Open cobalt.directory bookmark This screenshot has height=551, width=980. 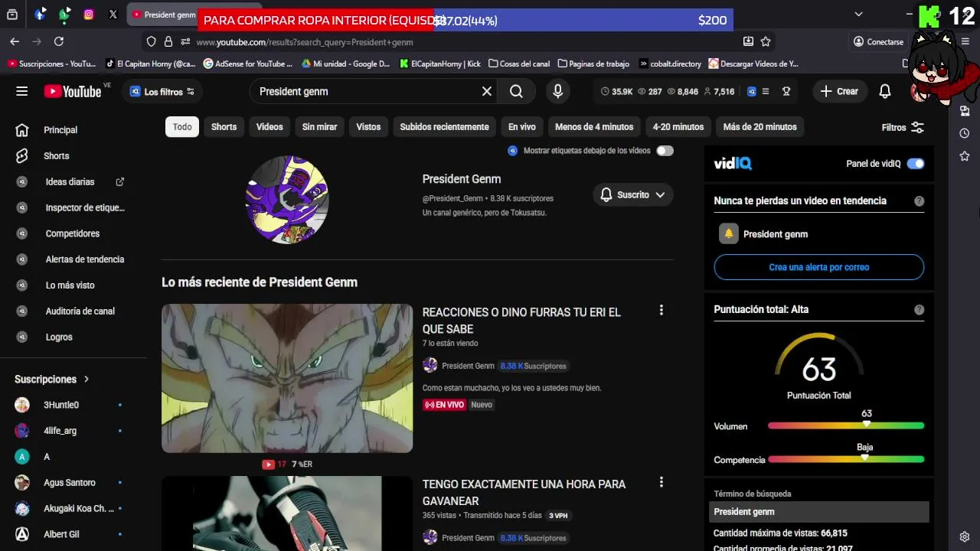pyautogui.click(x=670, y=64)
